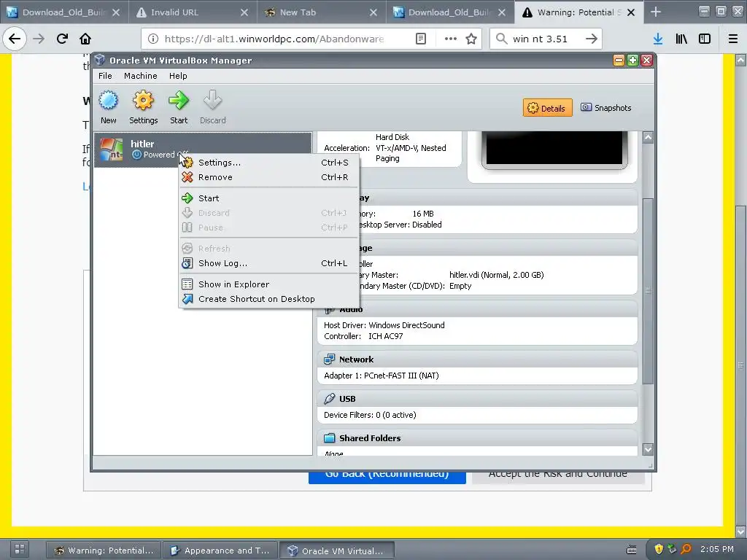Click the Shared Folders section header
Screen dimensions: 747x560
click(x=477, y=438)
